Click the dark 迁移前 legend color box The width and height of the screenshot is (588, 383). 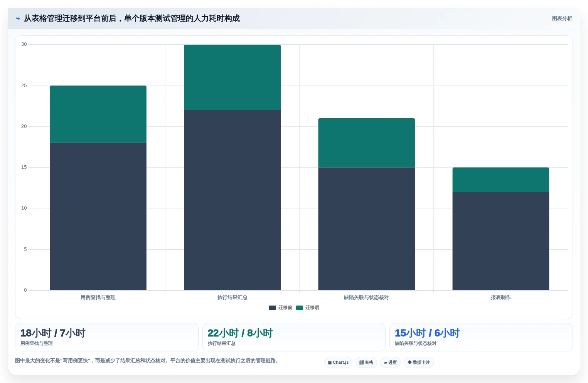point(272,308)
